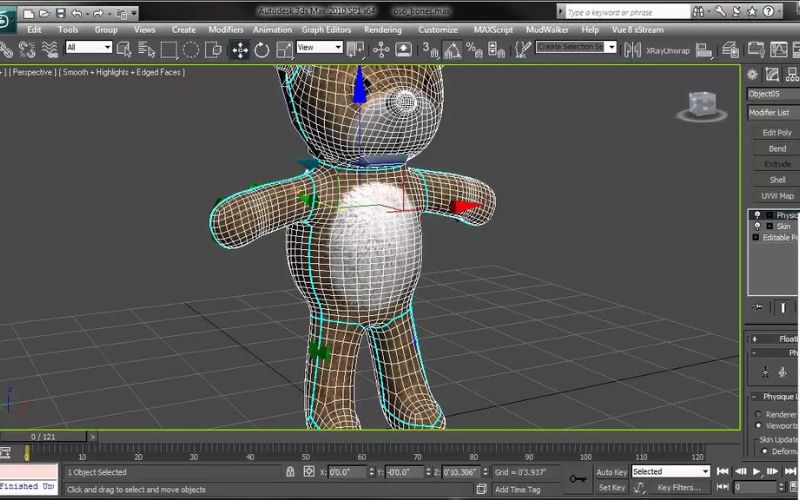Toggle the Skin modifier lightbulb
Viewport: 800px width, 500px height.
pyautogui.click(x=757, y=227)
